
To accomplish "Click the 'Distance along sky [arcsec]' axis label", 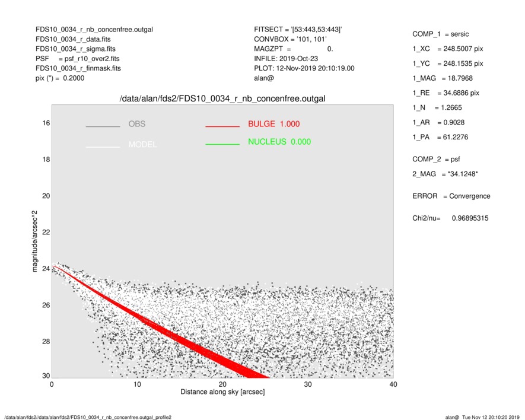I will click(x=222, y=392).
